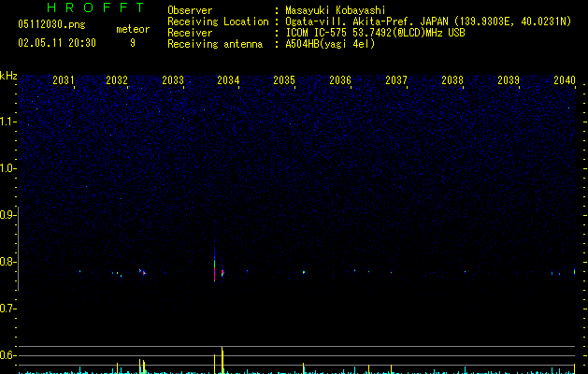Click the 2031 time marker

64,80
